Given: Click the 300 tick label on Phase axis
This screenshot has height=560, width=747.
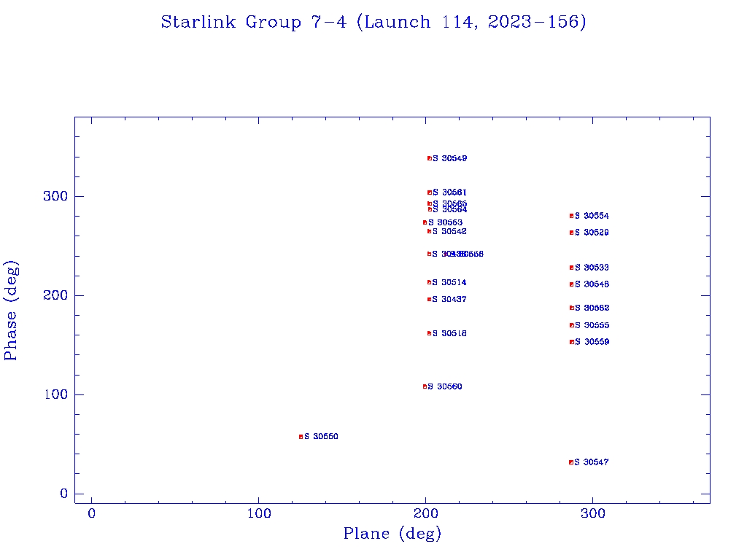Looking at the screenshot, I should tap(55, 196).
